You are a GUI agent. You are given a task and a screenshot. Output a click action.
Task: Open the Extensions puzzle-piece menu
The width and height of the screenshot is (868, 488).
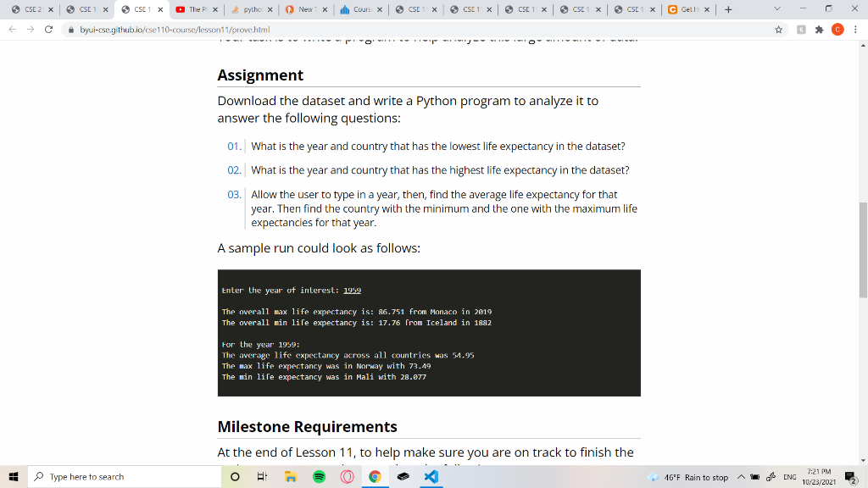pyautogui.click(x=820, y=30)
